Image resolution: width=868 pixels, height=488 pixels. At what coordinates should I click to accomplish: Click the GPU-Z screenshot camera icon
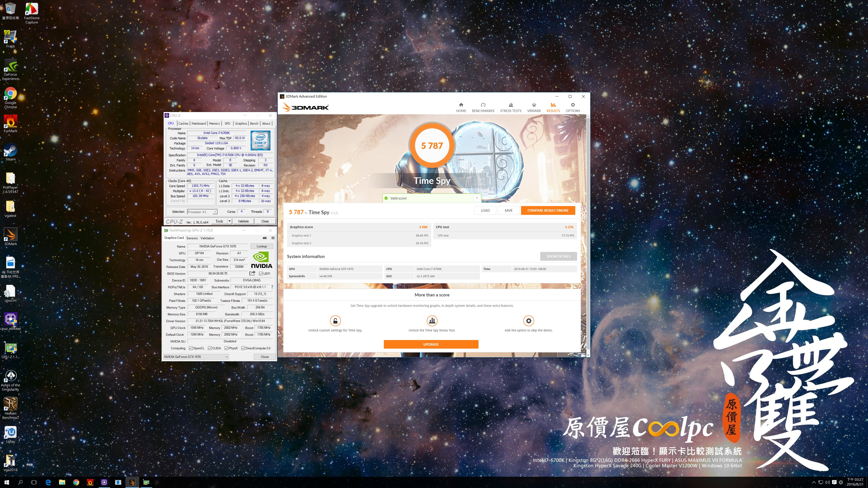264,238
